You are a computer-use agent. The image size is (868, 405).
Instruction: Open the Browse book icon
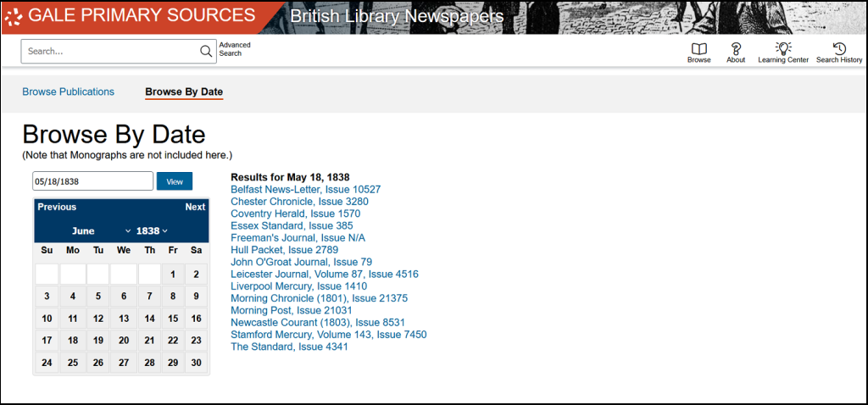tap(698, 50)
